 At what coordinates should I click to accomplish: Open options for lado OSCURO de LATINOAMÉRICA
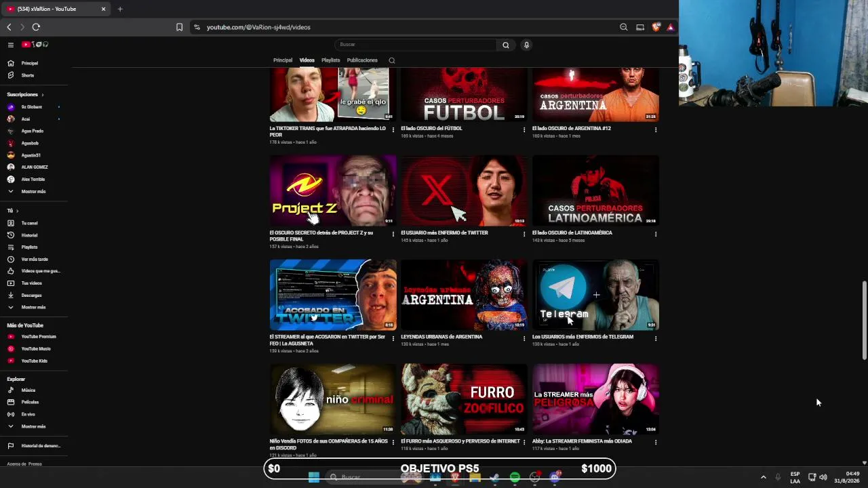(655, 235)
